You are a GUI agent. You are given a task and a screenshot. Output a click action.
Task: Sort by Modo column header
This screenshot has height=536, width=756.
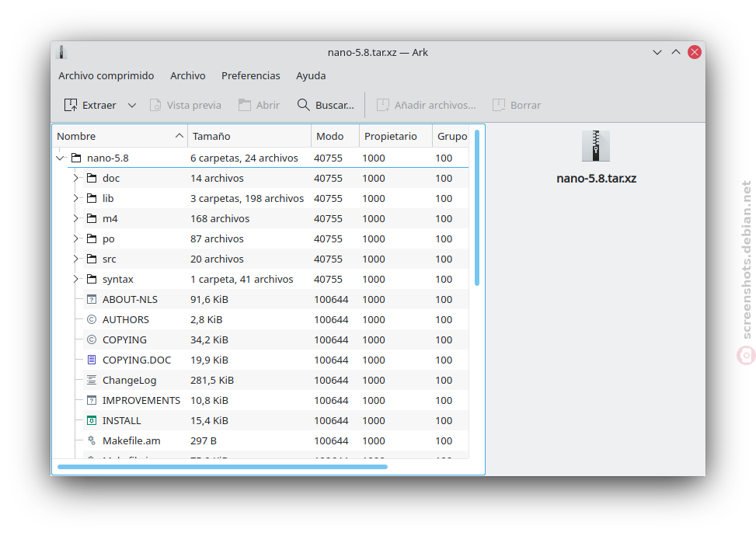coord(335,137)
